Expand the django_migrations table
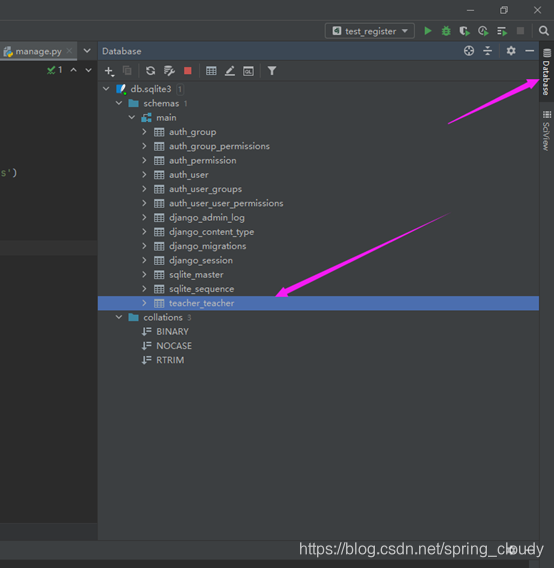 144,246
